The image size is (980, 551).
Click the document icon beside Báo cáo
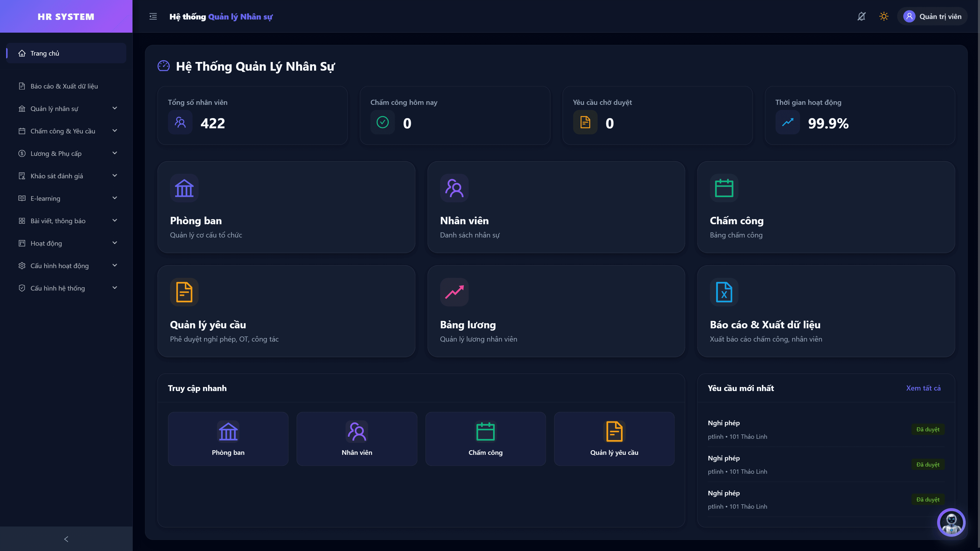(x=22, y=86)
